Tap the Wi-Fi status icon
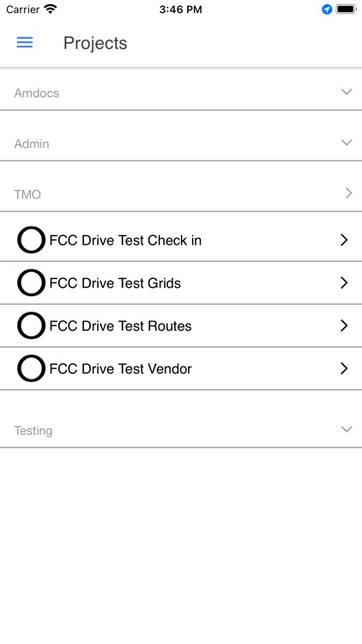 click(x=51, y=9)
